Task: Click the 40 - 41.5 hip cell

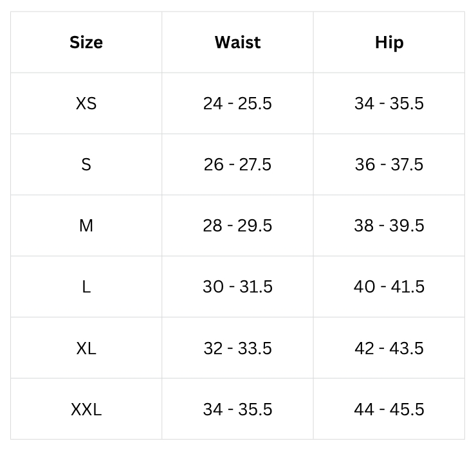Action: (x=389, y=287)
